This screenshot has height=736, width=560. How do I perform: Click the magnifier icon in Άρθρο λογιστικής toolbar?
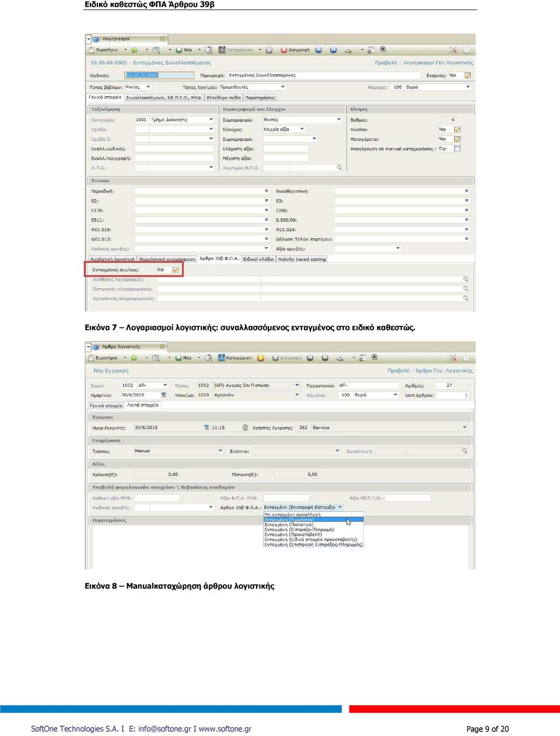[374, 358]
